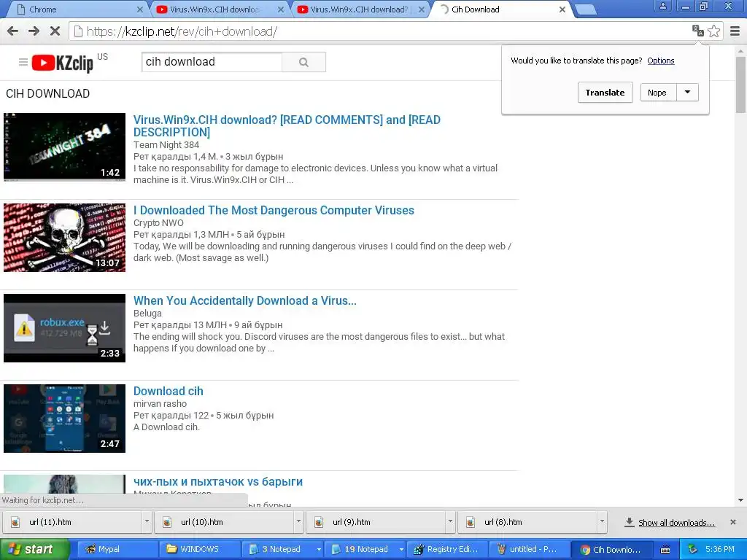The width and height of the screenshot is (747, 560).
Task: Click the scrollbar down arrow
Action: [740, 500]
